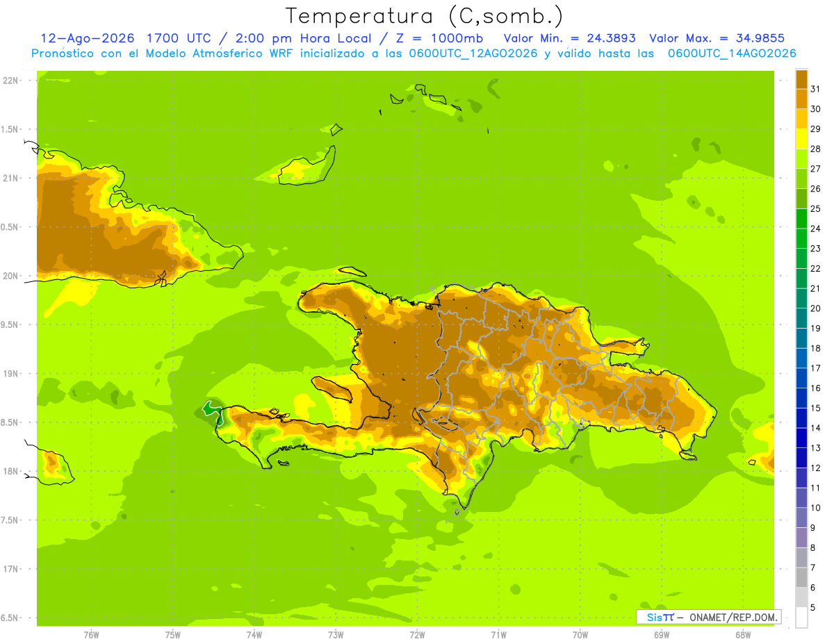834x644 pixels.
Task: Click the dark green cool patch at Haiti's western tip
Action: pos(211,409)
